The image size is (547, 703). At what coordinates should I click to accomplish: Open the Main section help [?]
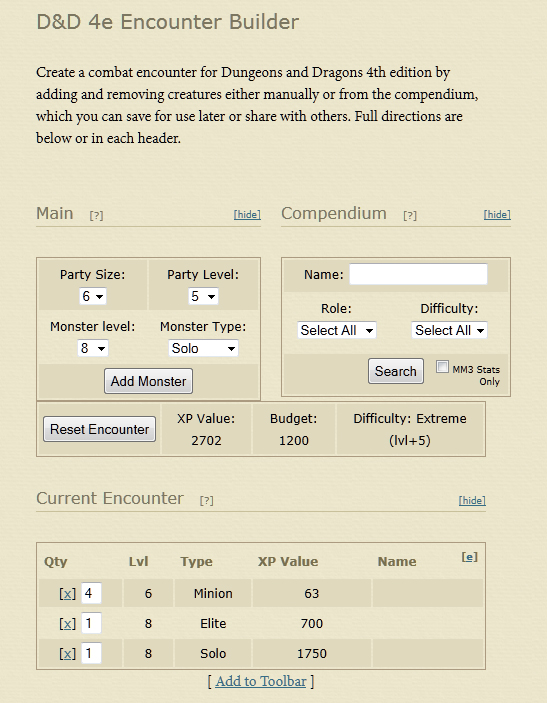96,216
